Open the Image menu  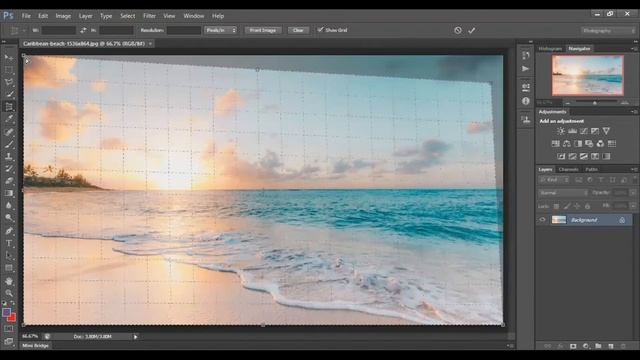pyautogui.click(x=63, y=16)
